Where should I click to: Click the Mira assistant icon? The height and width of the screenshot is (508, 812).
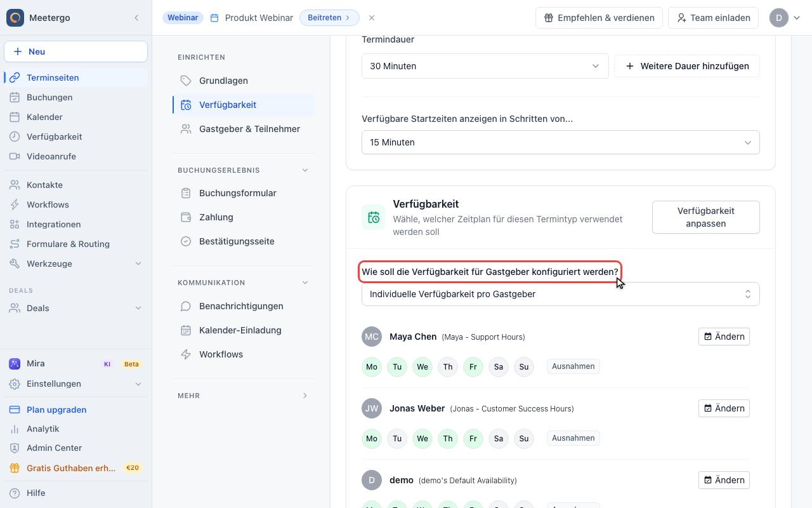pyautogui.click(x=15, y=364)
